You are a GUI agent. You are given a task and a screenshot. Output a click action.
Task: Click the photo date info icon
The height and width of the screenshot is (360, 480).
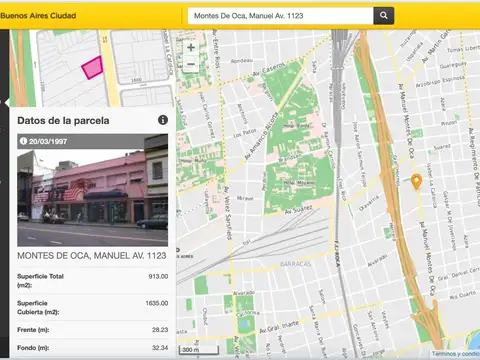pos(23,141)
